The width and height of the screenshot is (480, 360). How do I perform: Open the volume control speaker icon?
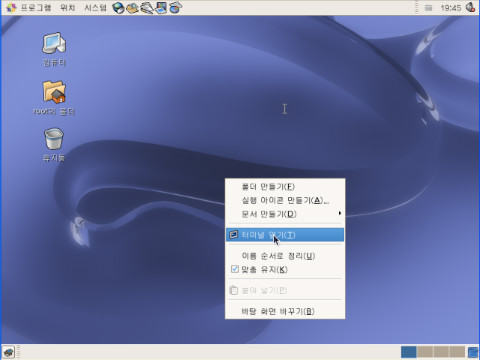click(x=470, y=7)
